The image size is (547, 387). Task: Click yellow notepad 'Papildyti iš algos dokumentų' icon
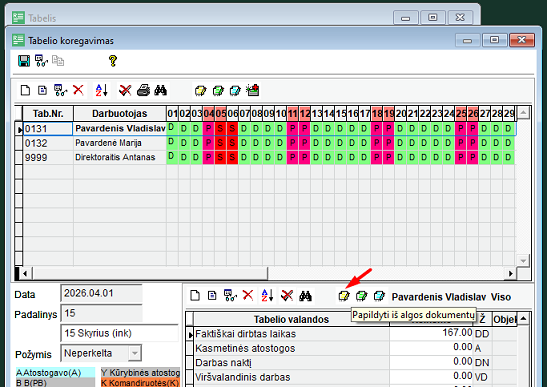tap(344, 296)
